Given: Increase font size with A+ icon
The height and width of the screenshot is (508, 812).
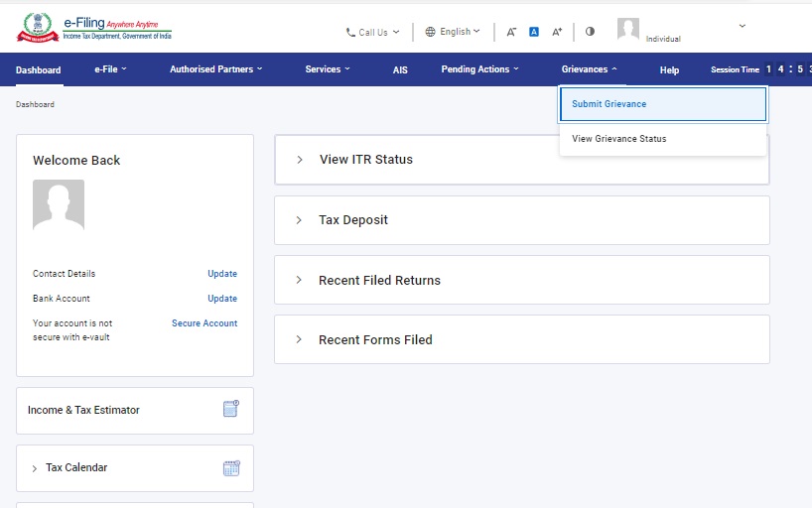Looking at the screenshot, I should click(x=557, y=32).
